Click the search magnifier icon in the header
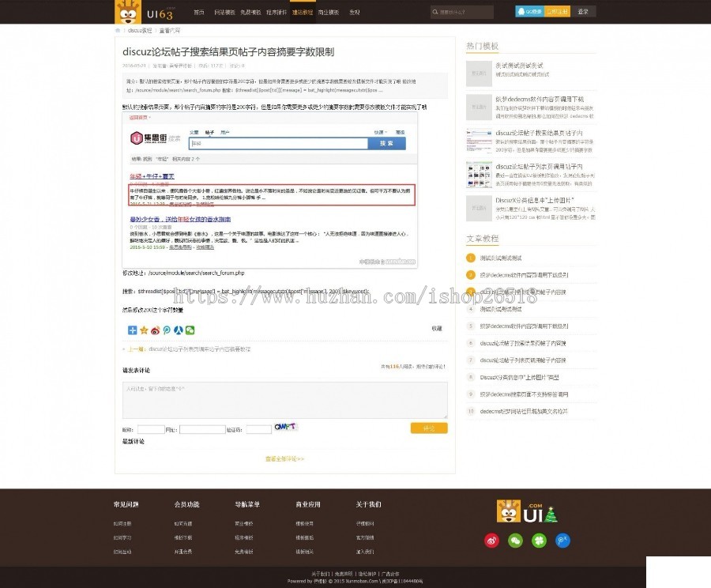The image size is (711, 588). click(x=436, y=12)
